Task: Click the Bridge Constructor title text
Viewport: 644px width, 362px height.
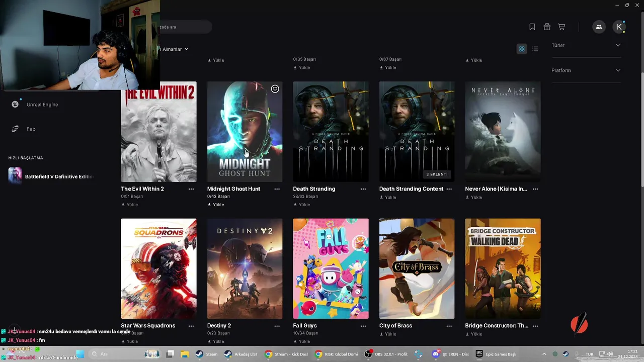Action: 497,326
